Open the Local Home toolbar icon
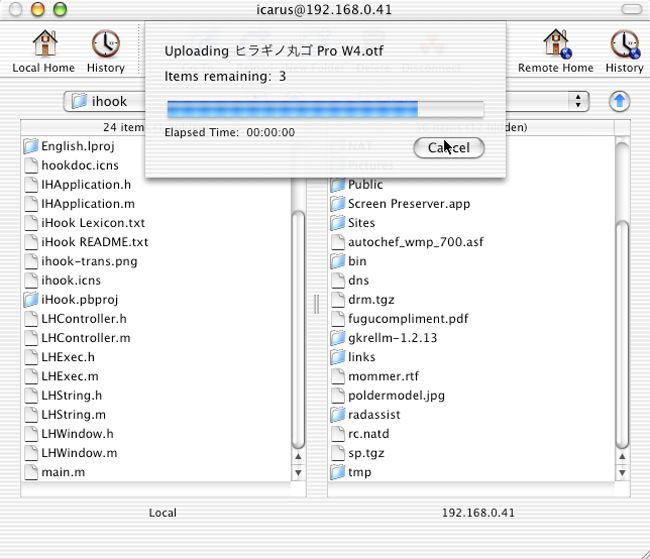Screen dimensions: 650x559 coord(44,51)
